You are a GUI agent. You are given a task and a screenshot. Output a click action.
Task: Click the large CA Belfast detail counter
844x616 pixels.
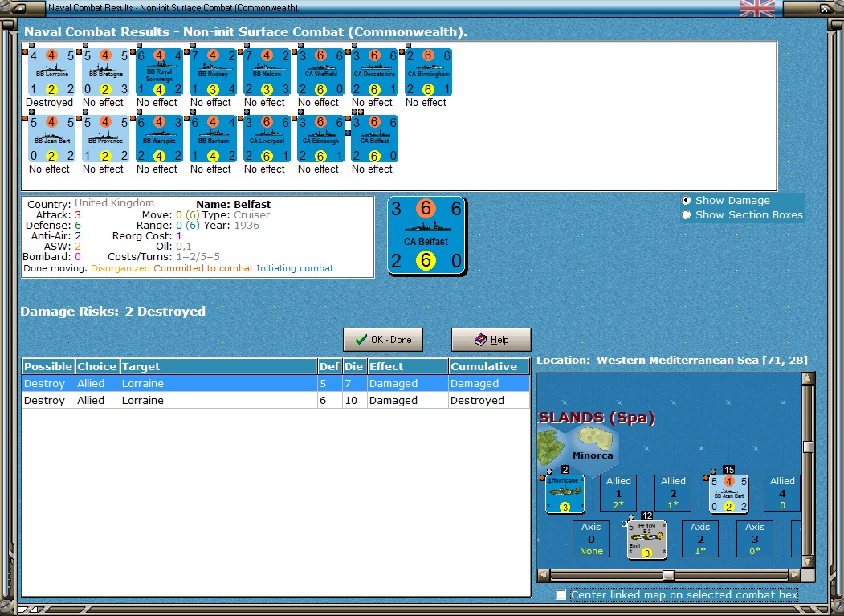[x=427, y=236]
